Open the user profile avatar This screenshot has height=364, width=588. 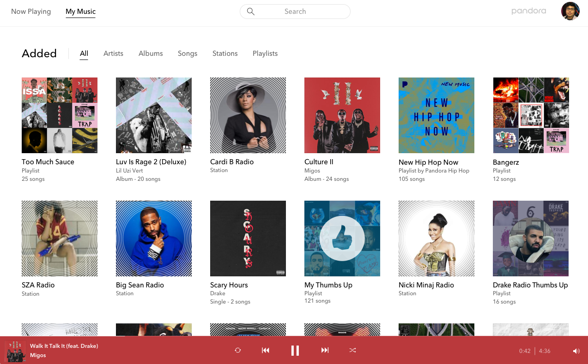click(570, 11)
